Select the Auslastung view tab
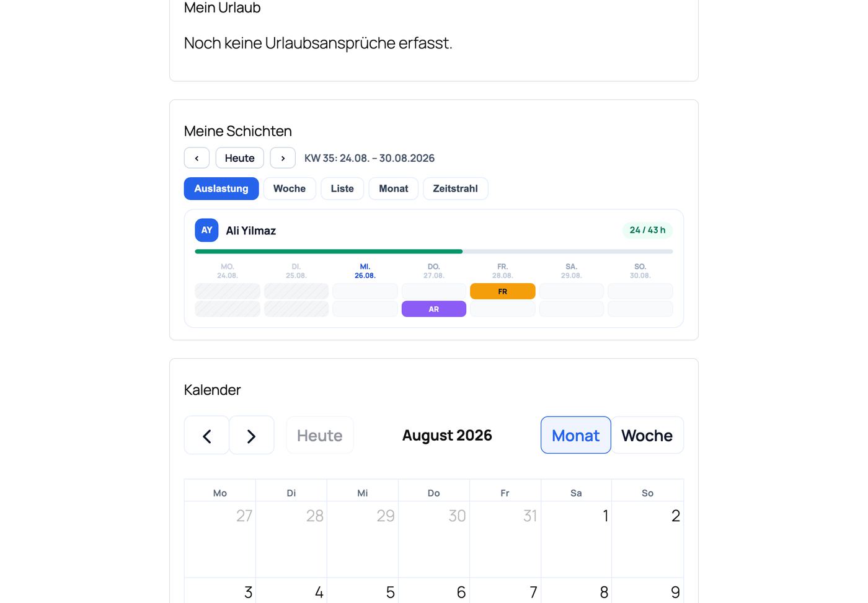 click(221, 188)
